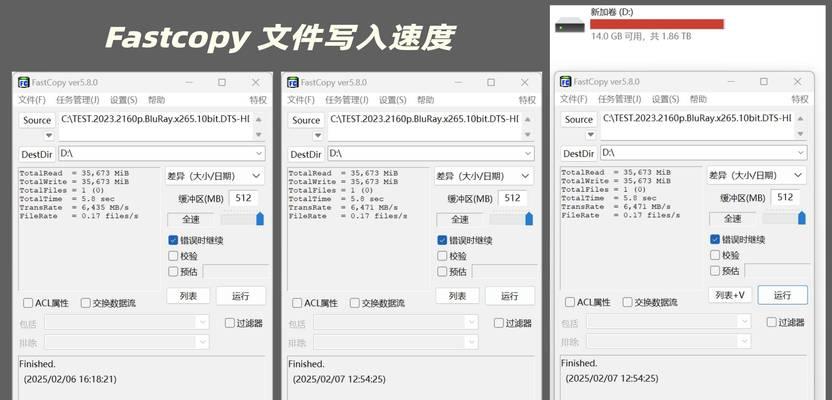The image size is (832, 400).
Task: Enable 交换数据流 in the left window
Action: (85, 303)
